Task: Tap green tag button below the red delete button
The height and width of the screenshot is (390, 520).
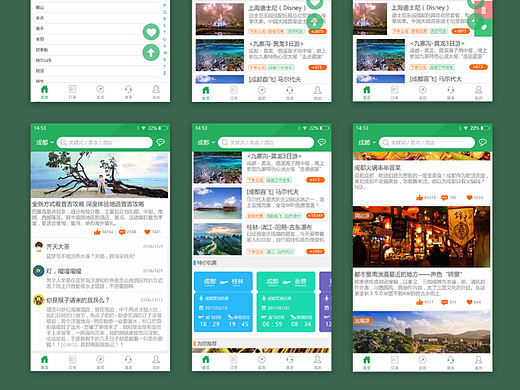Action: [484, 28]
